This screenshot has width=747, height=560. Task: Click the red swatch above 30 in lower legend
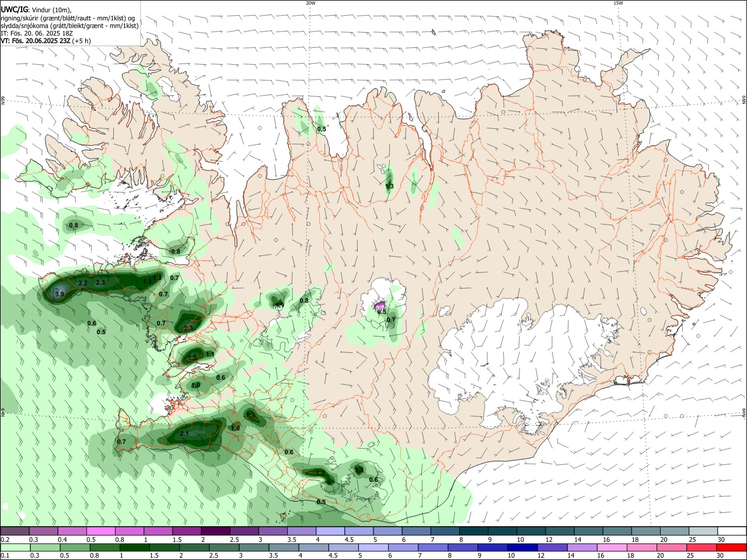pyautogui.click(x=731, y=548)
